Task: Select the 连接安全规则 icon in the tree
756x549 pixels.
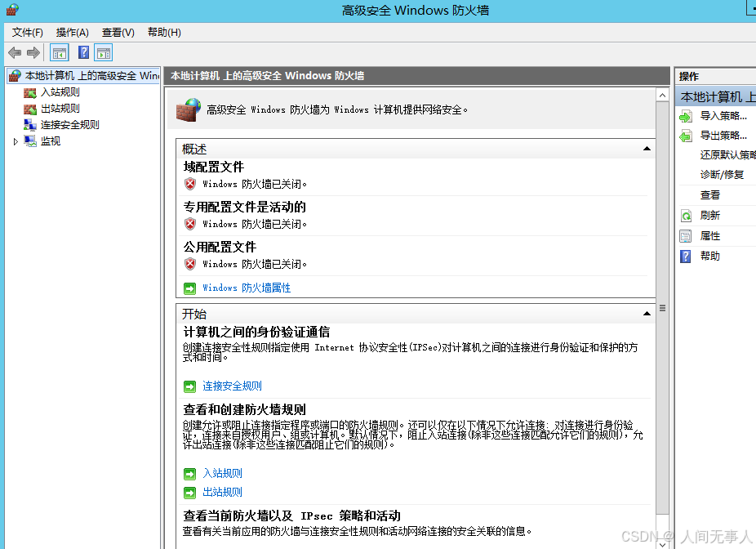Action: 30,125
